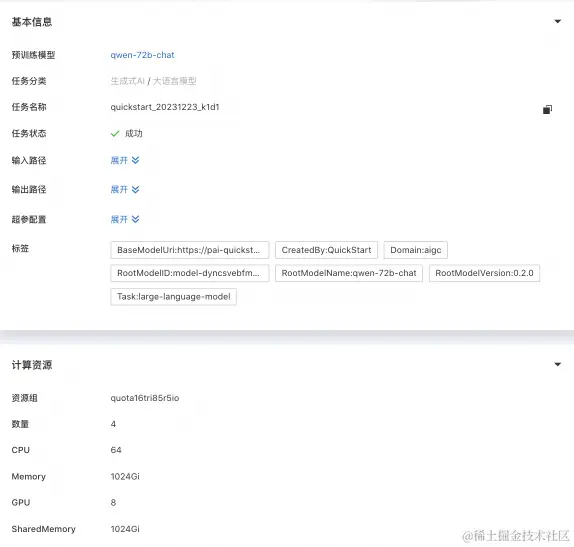Click the 生成式AI category breadcrumb
574x547 pixels.
point(127,81)
